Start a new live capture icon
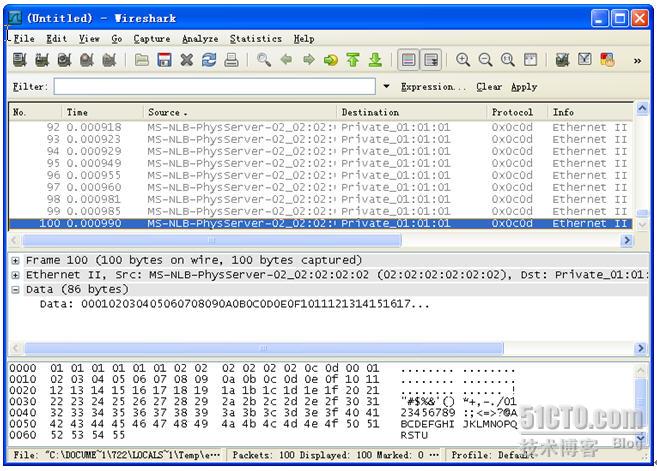This screenshot has width=657, height=471. point(64,60)
